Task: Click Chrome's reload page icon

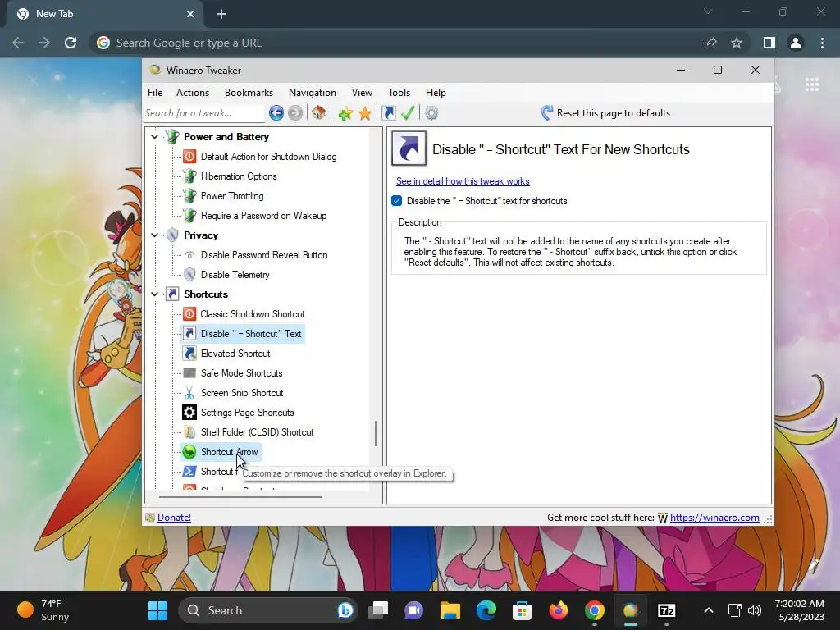Action: coord(71,43)
